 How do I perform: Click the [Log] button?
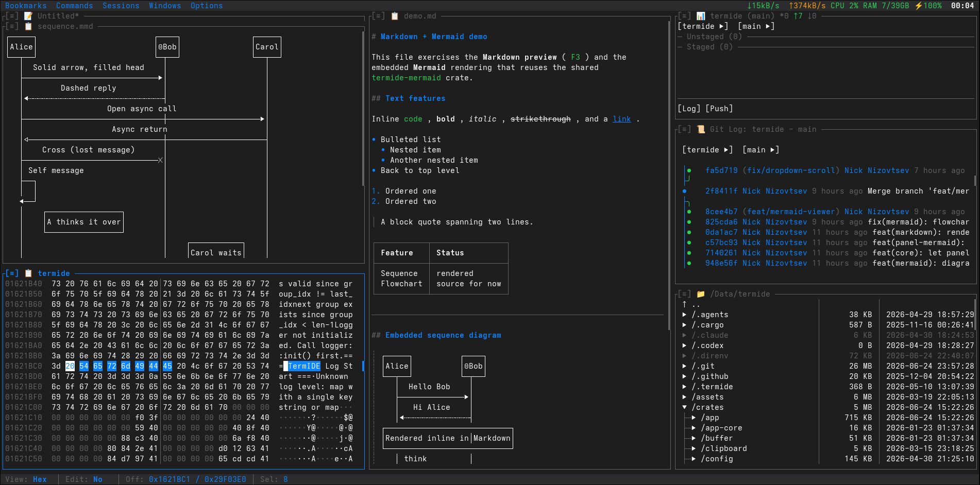click(x=689, y=109)
